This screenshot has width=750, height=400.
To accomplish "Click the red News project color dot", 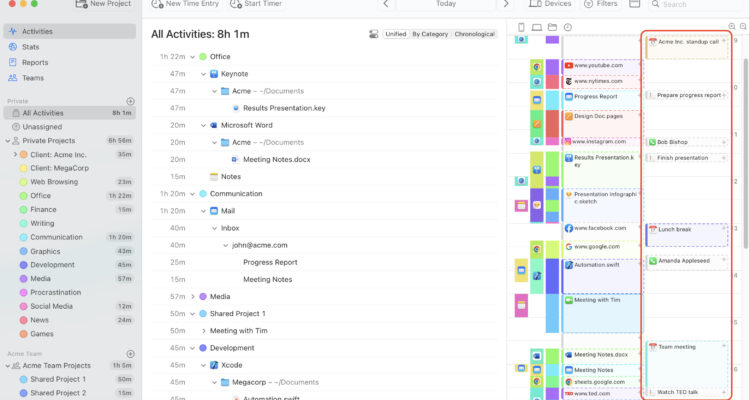I will point(23,320).
